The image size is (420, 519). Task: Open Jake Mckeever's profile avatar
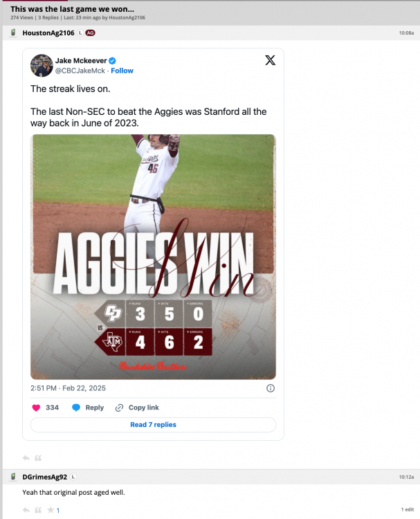pyautogui.click(x=42, y=65)
